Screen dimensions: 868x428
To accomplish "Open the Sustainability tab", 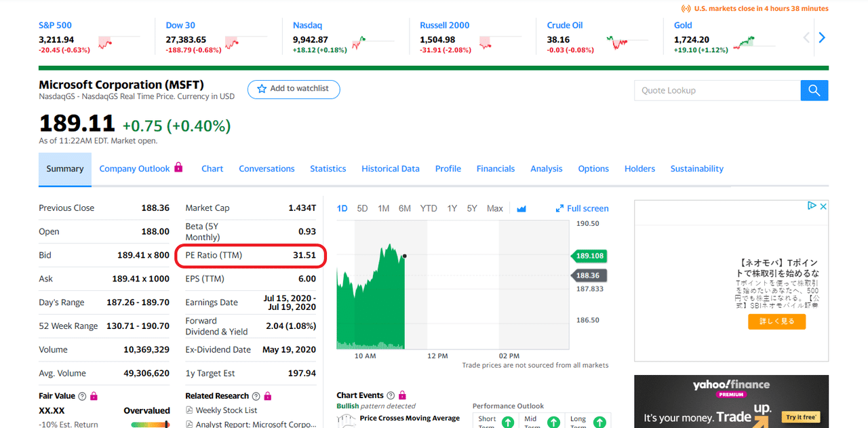I will [697, 169].
